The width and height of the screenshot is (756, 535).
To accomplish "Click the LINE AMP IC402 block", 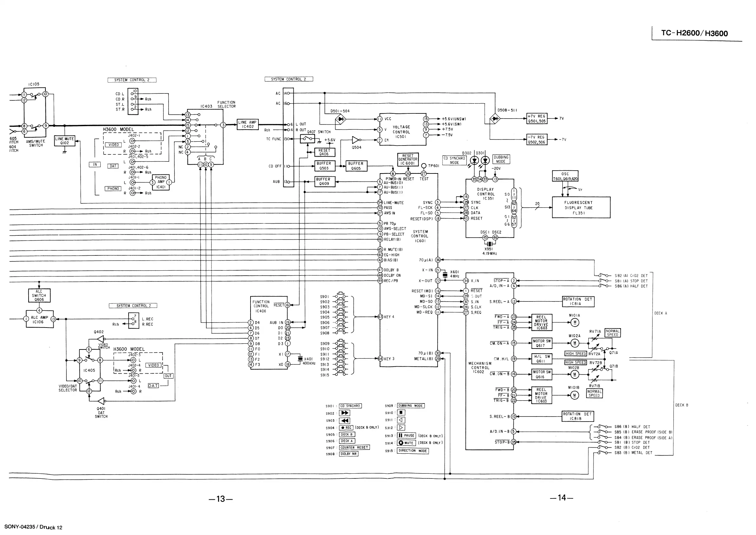I will pos(248,125).
